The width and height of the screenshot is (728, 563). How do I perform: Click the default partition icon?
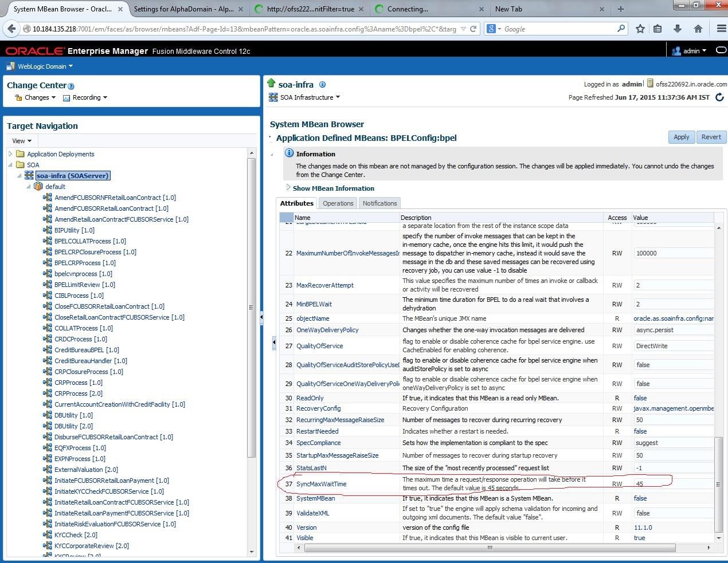tap(38, 187)
